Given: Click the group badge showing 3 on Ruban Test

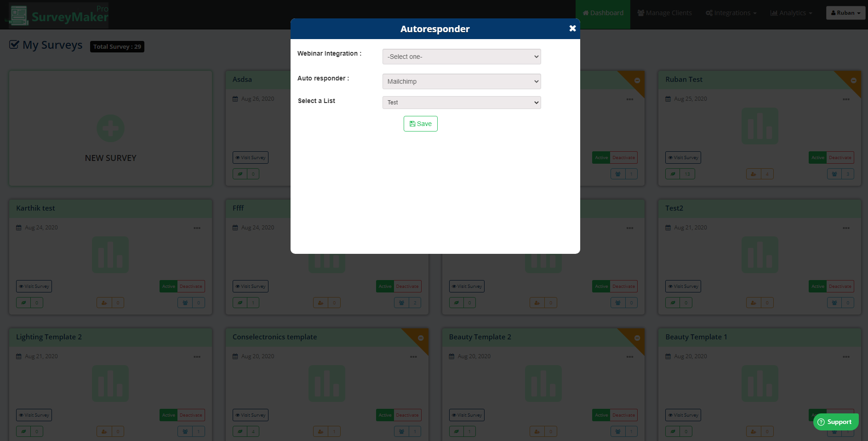Looking at the screenshot, I should tap(840, 174).
